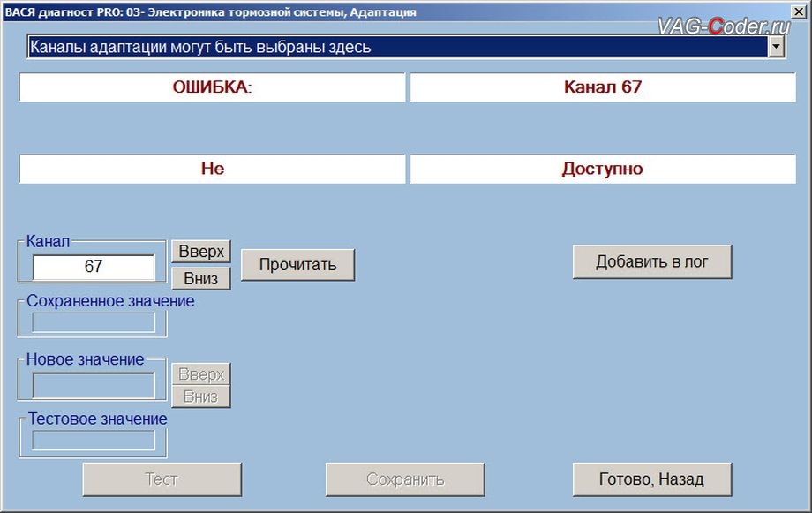The image size is (812, 513).
Task: Click the Тестовое значение field
Action: coord(94,441)
